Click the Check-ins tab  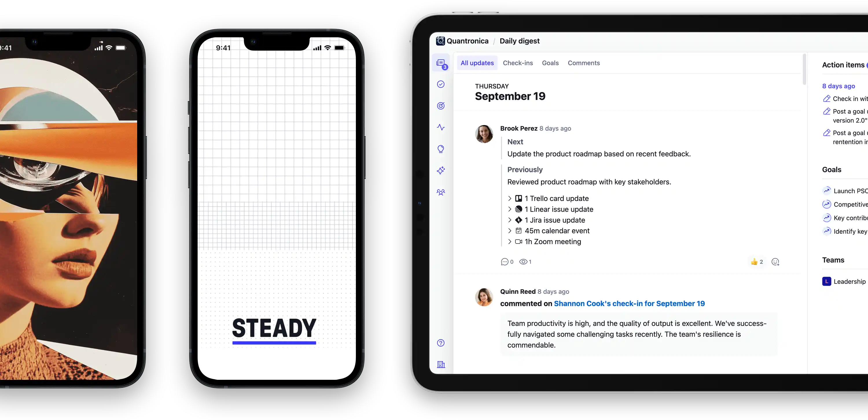click(518, 62)
